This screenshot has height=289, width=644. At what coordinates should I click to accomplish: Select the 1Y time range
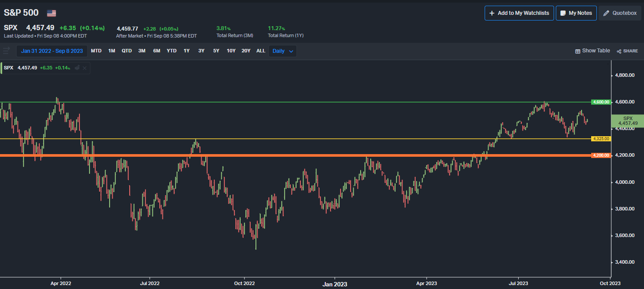point(186,51)
